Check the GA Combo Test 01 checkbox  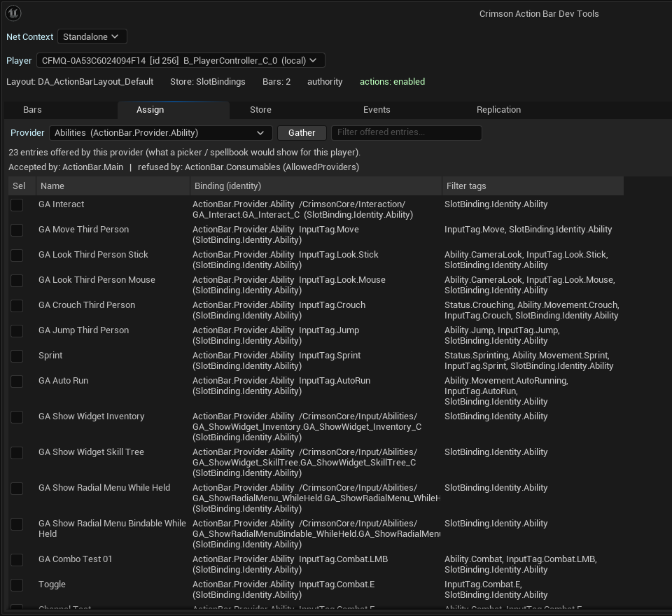tap(17, 560)
